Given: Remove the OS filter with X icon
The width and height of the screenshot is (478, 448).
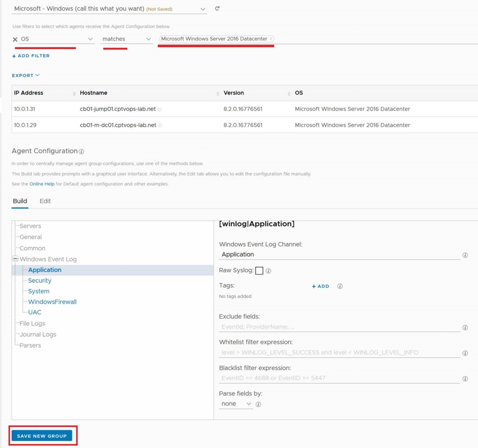Looking at the screenshot, I should coord(15,39).
